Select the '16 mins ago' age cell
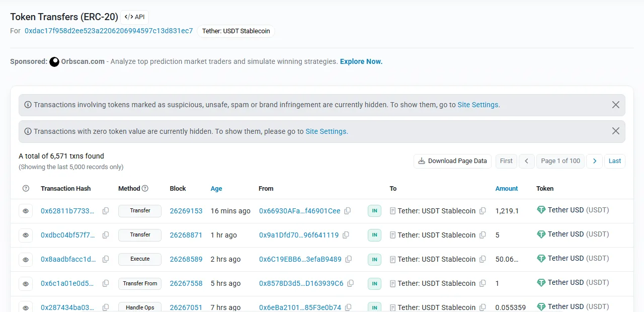The width and height of the screenshot is (644, 312). 230,211
